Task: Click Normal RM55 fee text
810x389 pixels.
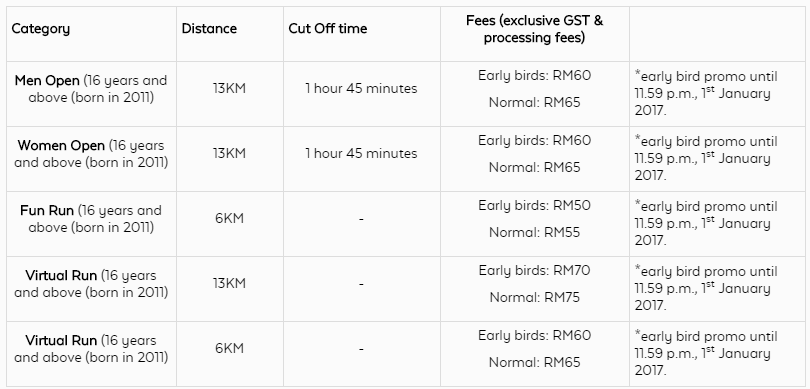Action: pos(535,232)
